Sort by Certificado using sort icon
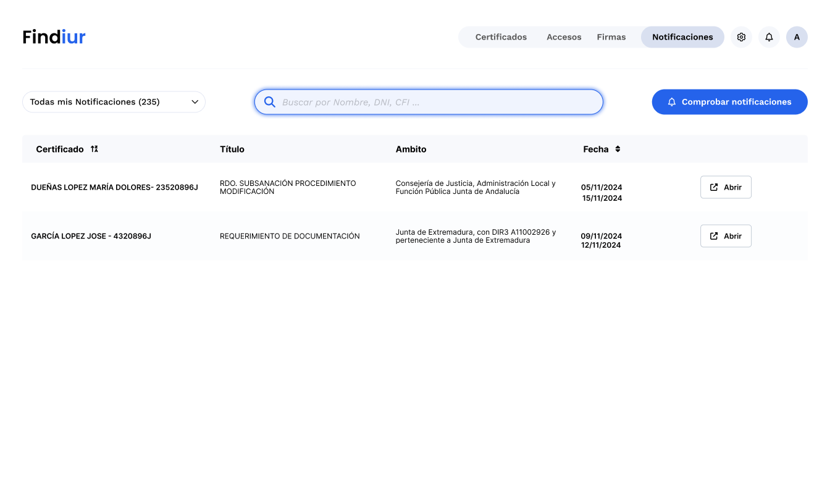This screenshot has width=830, height=504. (94, 149)
